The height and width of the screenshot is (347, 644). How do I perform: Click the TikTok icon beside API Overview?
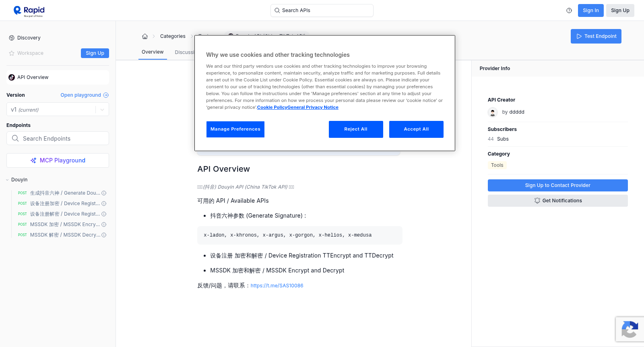click(12, 77)
